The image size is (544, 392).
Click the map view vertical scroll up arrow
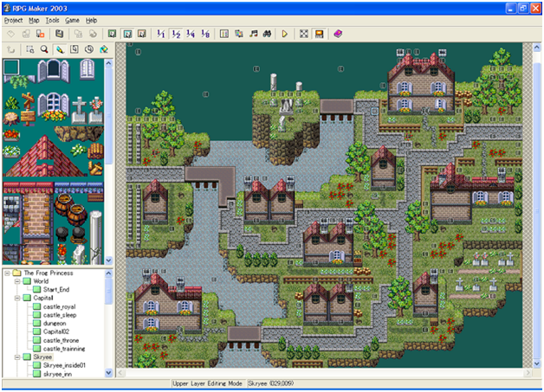coord(537,47)
